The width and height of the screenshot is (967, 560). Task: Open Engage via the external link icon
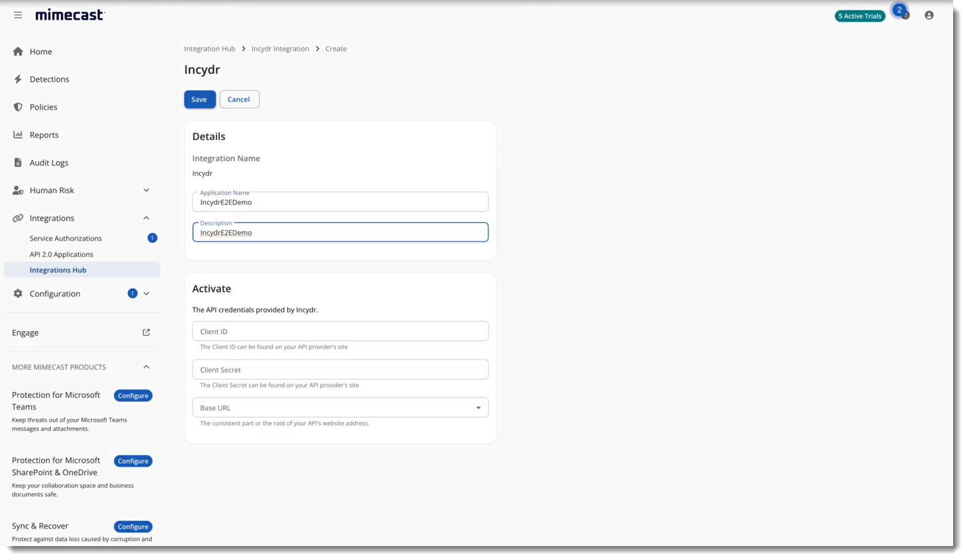[146, 332]
